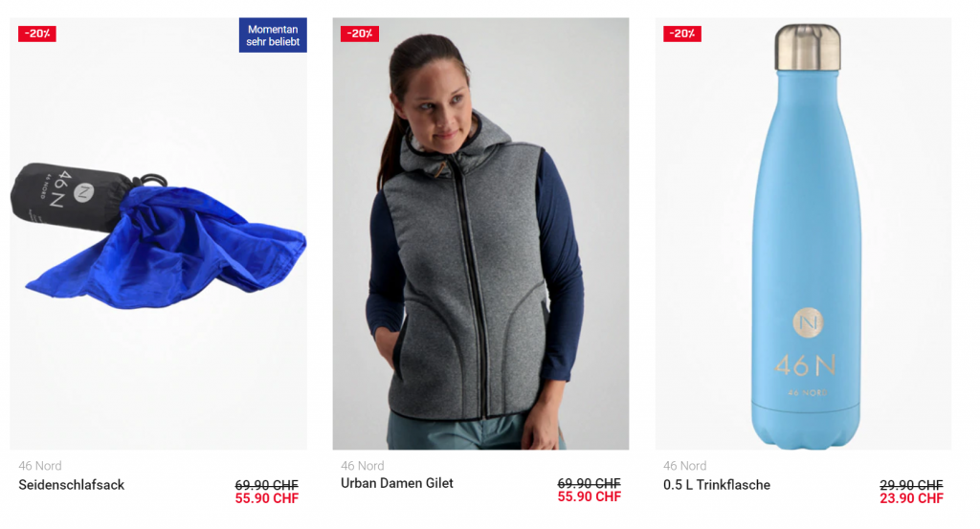This screenshot has width=980, height=529.
Task: Click the 46 Nord brand above Seidenschlafsack
Action: pyautogui.click(x=40, y=466)
